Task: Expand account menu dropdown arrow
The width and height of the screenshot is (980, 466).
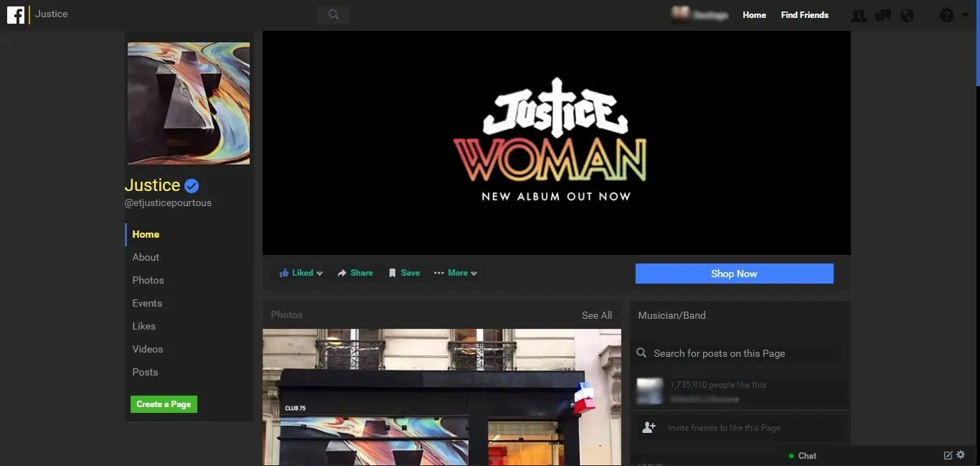Action: (966, 15)
